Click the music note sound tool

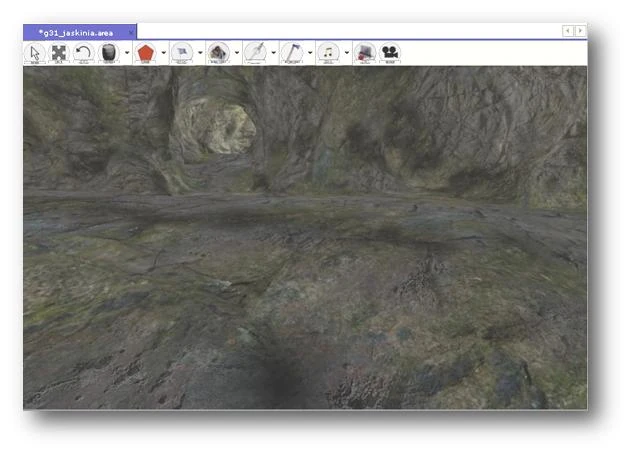[328, 53]
